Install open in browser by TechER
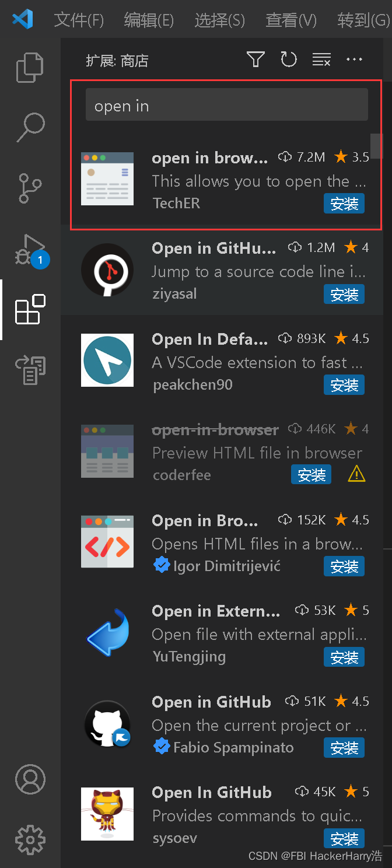This screenshot has height=868, width=392. (x=344, y=204)
